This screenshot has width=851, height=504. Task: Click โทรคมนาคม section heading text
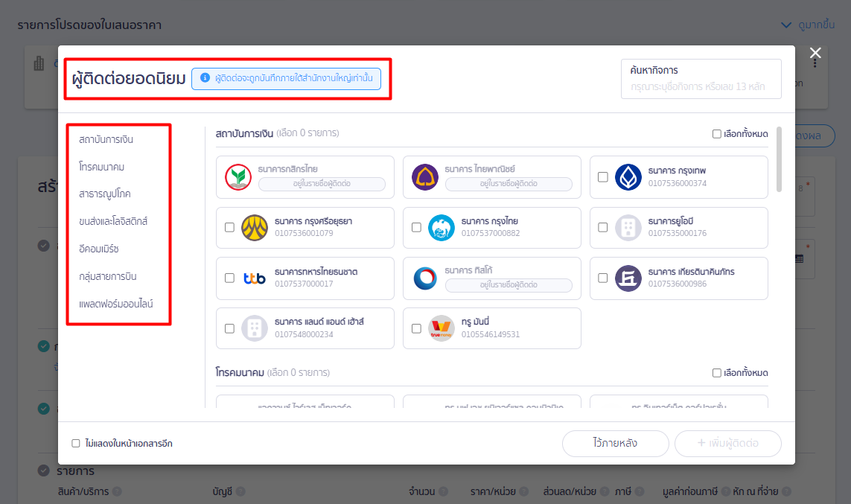click(239, 373)
